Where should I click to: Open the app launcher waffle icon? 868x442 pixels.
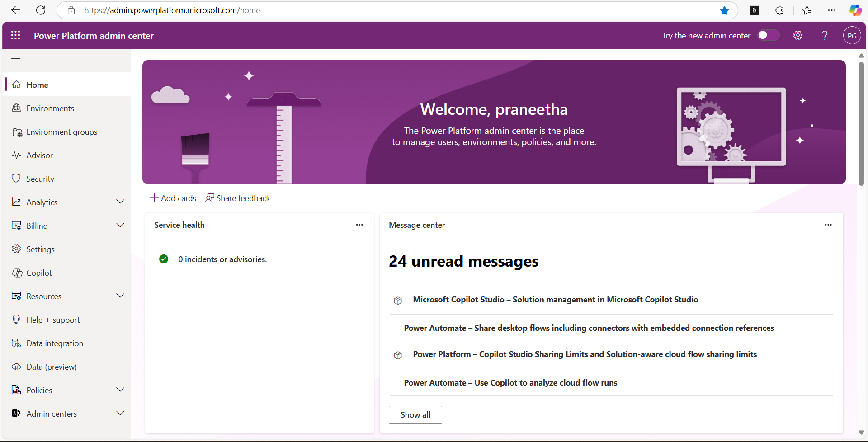click(x=15, y=35)
